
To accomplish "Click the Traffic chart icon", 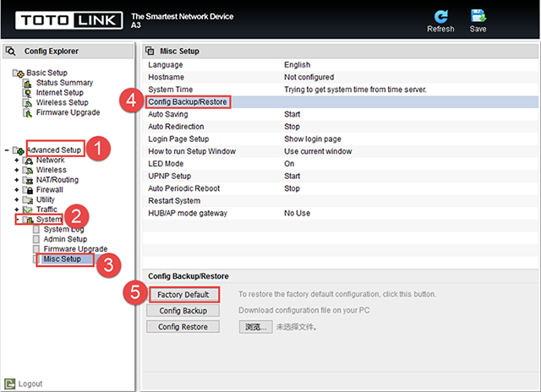I will pos(28,210).
